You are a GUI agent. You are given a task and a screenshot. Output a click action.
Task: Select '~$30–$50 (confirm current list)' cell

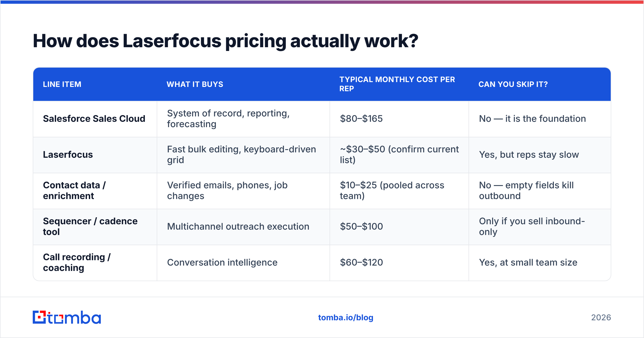(399, 155)
